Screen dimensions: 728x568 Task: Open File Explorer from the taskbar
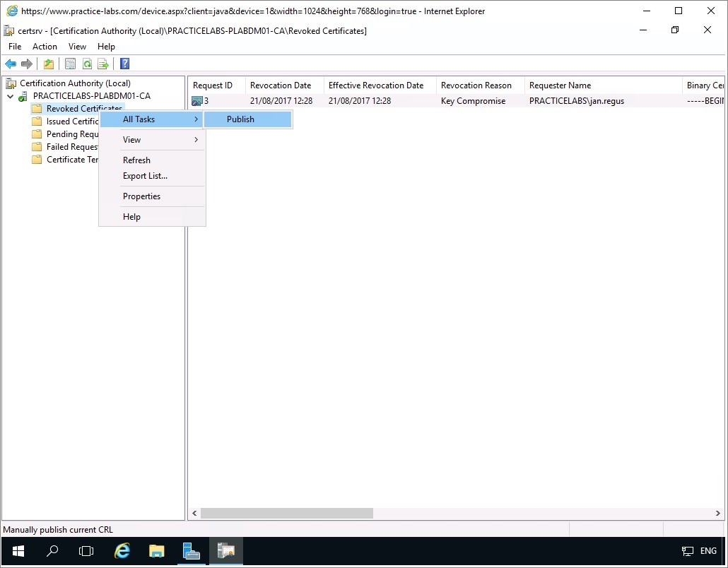[x=156, y=551]
